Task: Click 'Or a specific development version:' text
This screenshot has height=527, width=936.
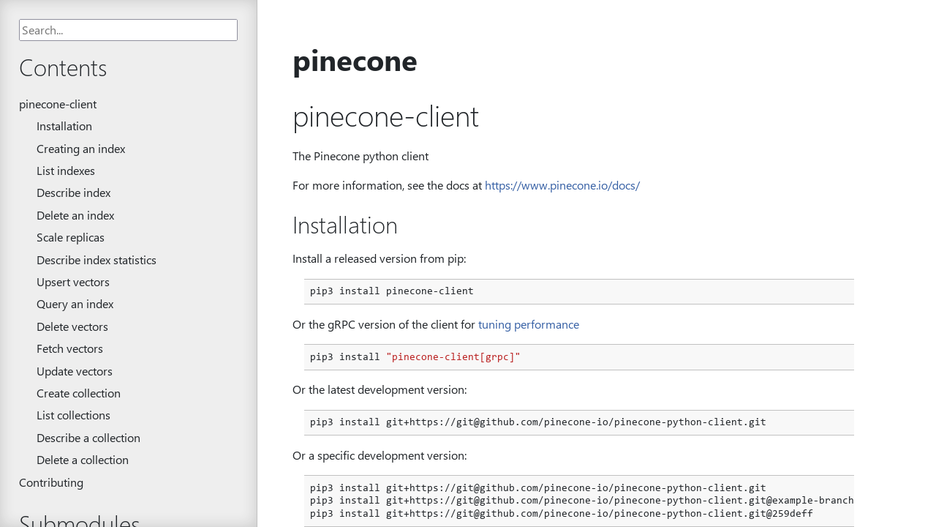Action: [380, 456]
